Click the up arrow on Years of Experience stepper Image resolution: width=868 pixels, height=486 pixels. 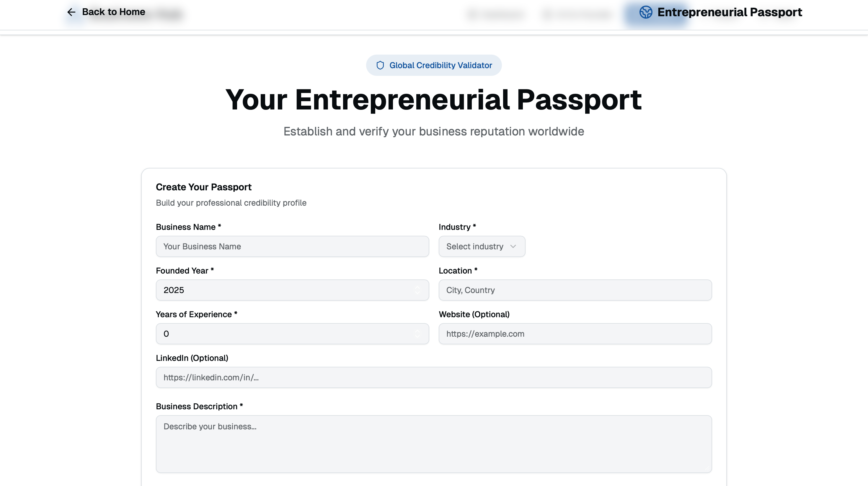(418, 331)
